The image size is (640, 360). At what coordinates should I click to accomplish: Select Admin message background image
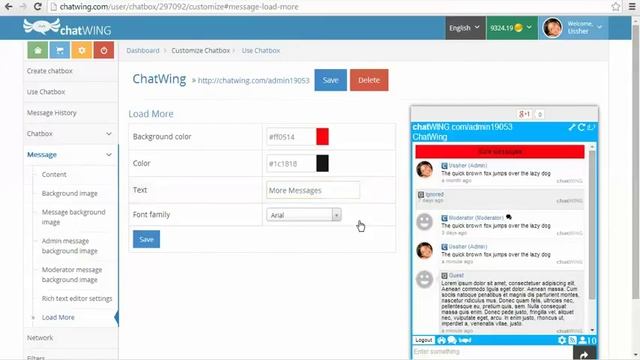(69, 246)
